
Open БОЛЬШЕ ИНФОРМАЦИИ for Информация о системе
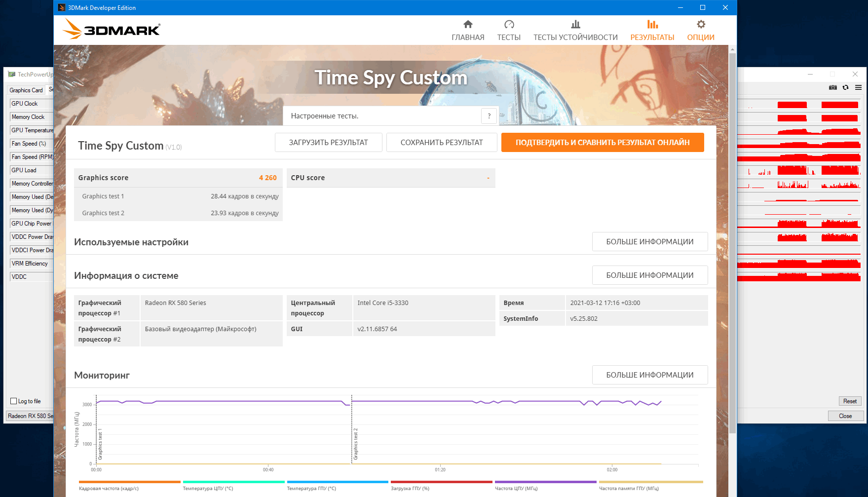pyautogui.click(x=650, y=275)
